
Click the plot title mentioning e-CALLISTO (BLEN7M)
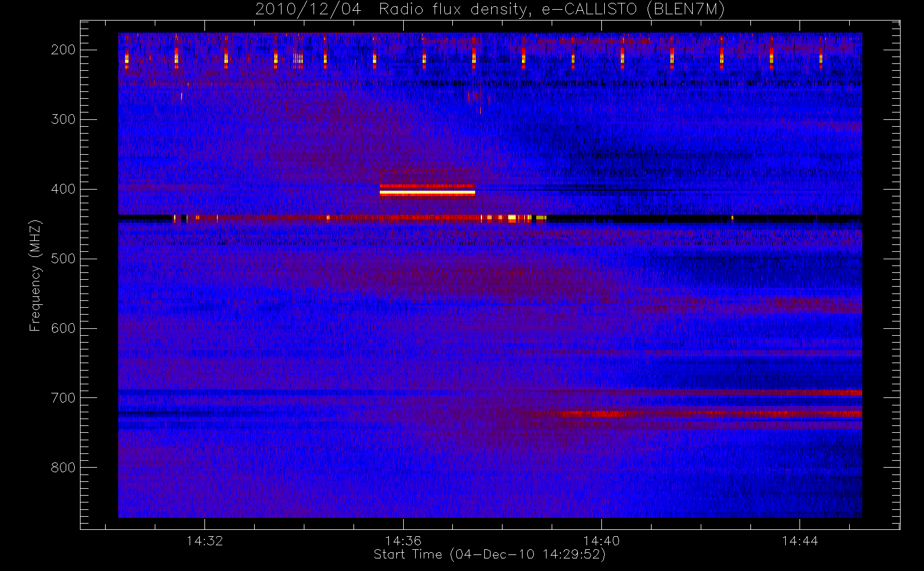pos(489,9)
